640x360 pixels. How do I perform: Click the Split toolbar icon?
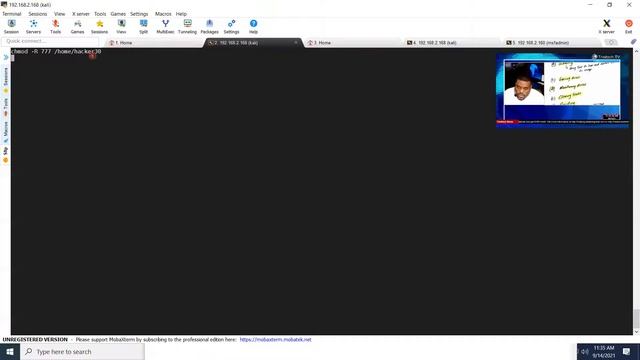pos(143,26)
